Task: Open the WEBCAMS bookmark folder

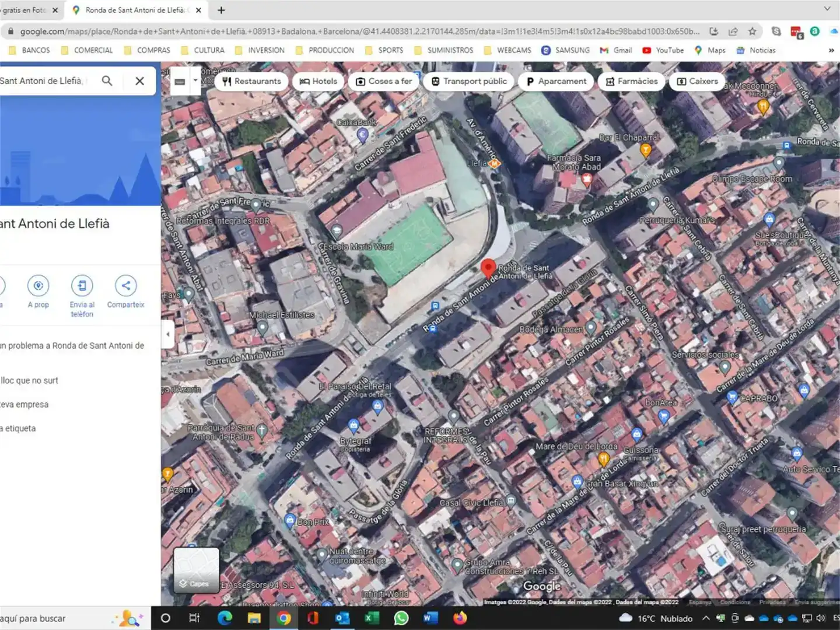Action: 508,50
